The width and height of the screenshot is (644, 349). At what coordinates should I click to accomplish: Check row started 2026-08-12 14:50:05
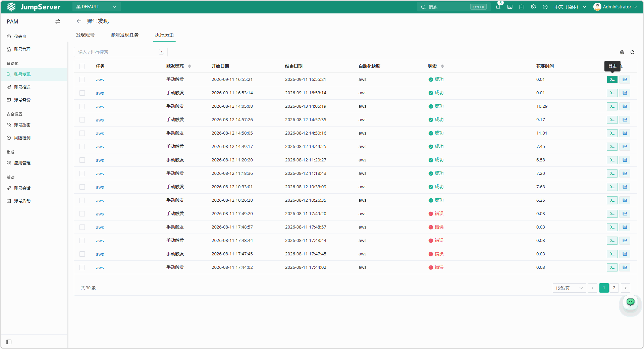click(x=82, y=133)
